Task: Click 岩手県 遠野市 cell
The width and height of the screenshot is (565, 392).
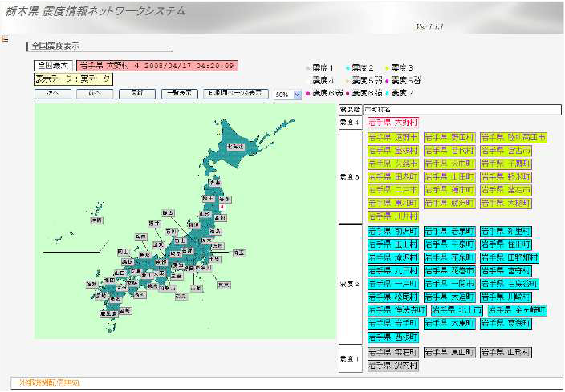Action: (393, 138)
